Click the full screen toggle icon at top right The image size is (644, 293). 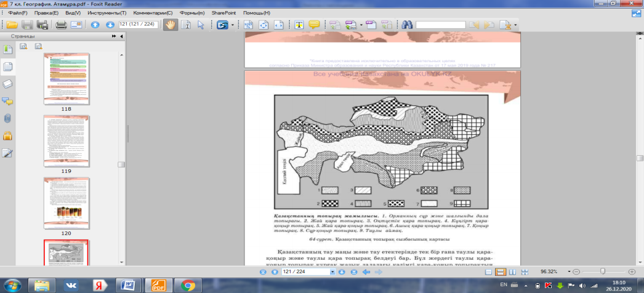(637, 13)
